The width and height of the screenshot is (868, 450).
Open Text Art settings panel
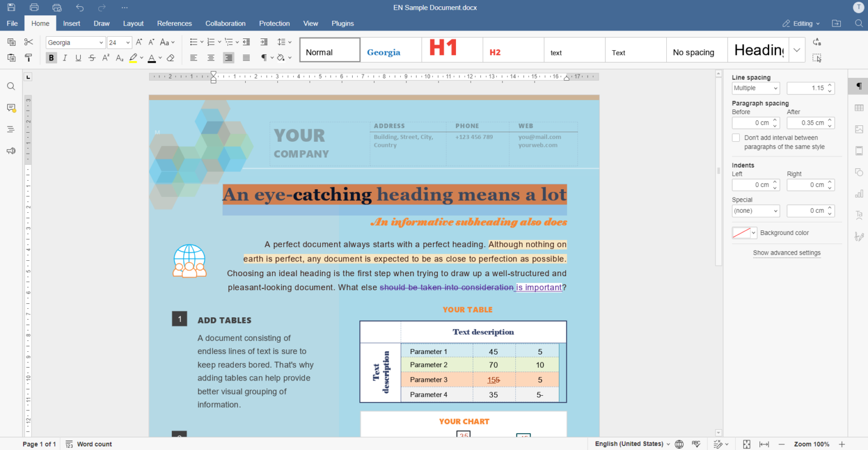tap(858, 216)
